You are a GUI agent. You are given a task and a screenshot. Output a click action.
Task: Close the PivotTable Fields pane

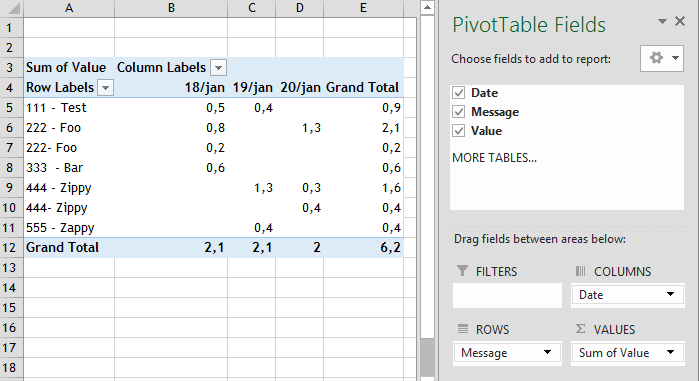point(680,21)
